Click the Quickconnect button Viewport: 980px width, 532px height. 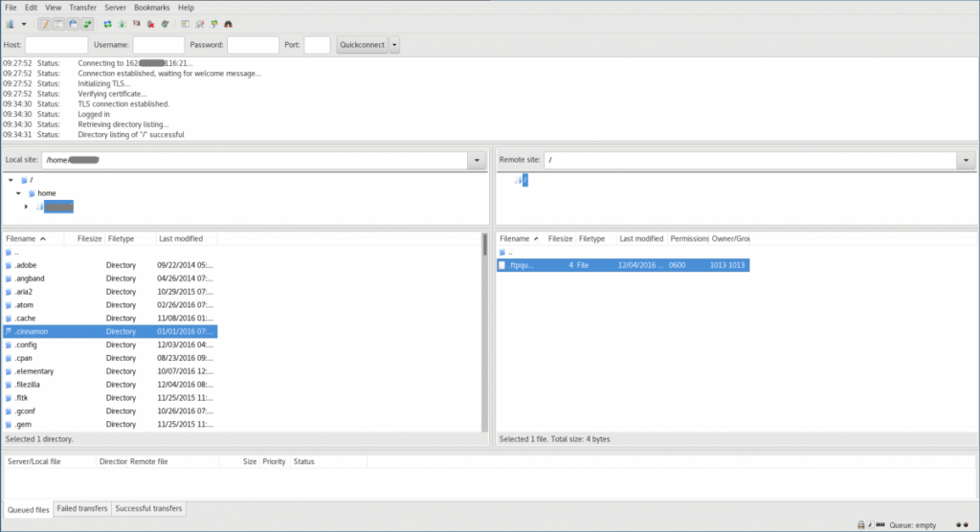coord(362,45)
